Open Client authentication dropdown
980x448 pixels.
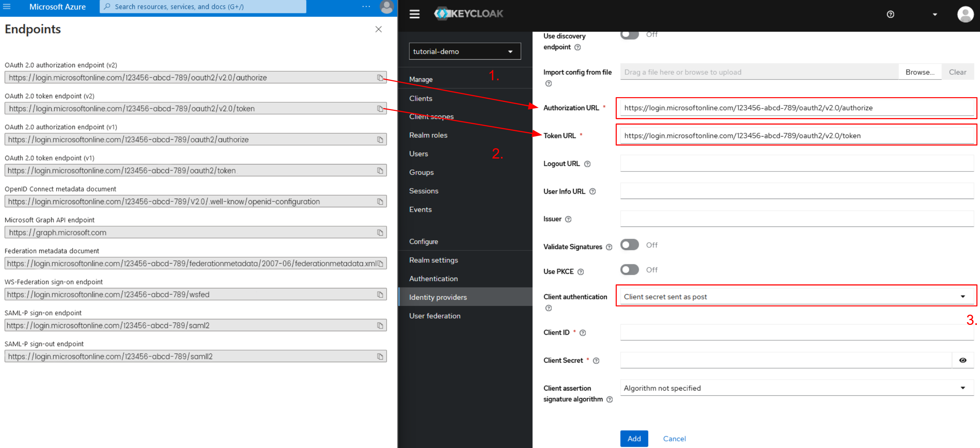pos(797,297)
